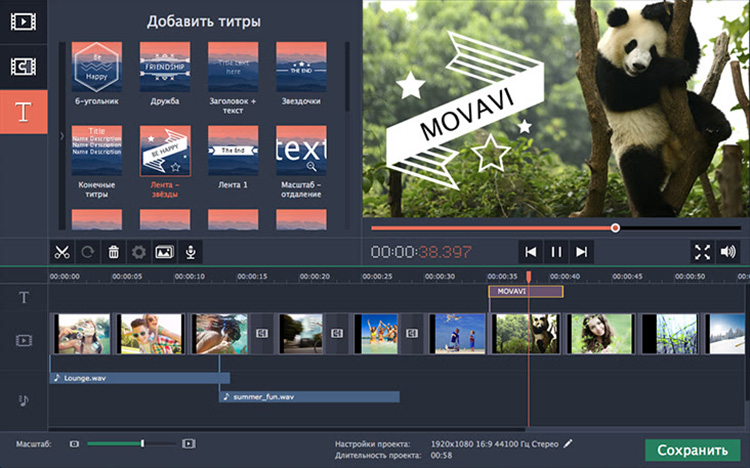
Task: Open clip properties gear icon
Action: 139,252
